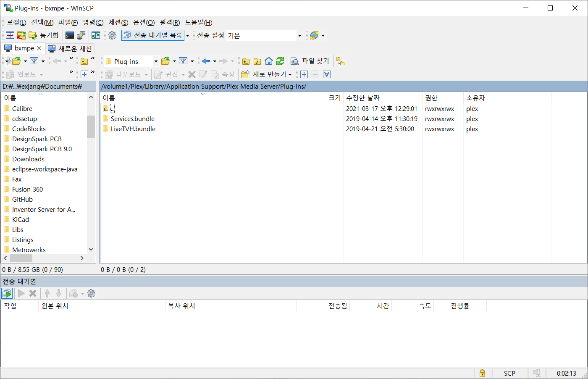The height and width of the screenshot is (379, 588).
Task: Open the queue preferences gear icon
Action: (x=91, y=293)
